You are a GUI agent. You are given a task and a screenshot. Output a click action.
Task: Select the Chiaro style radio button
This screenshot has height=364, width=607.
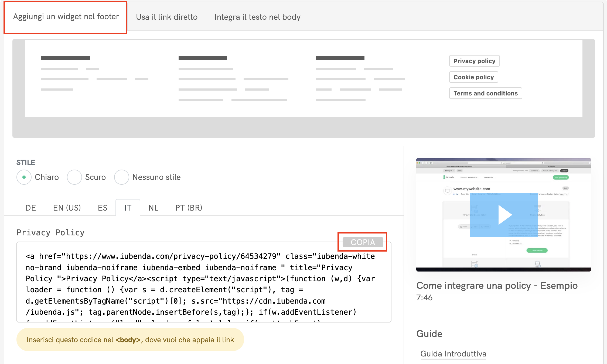pos(24,177)
